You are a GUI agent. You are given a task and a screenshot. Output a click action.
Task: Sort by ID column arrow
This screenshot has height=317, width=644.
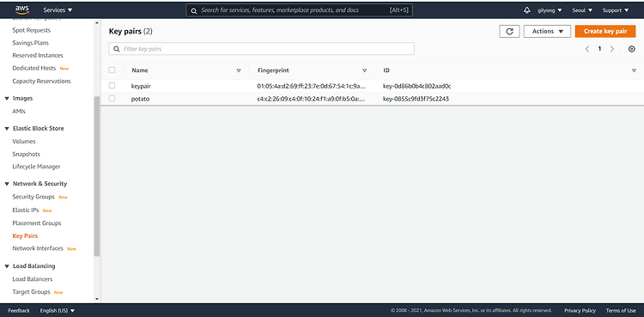click(x=634, y=70)
